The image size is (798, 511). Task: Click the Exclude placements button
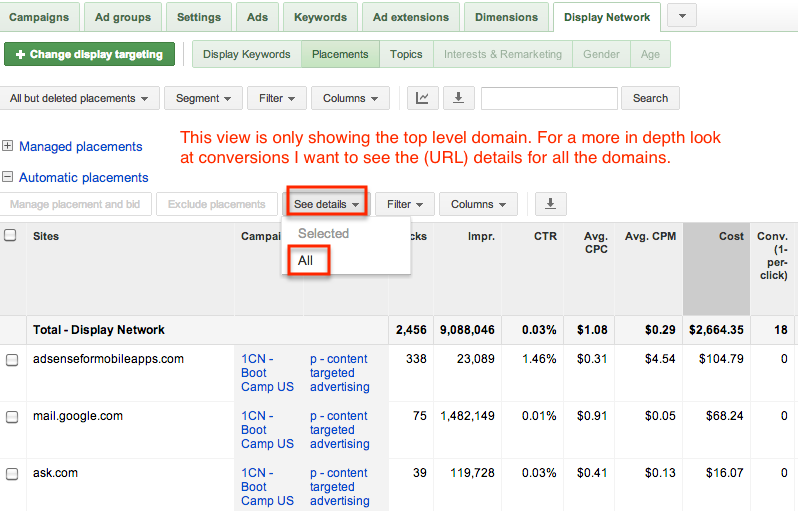tap(217, 204)
